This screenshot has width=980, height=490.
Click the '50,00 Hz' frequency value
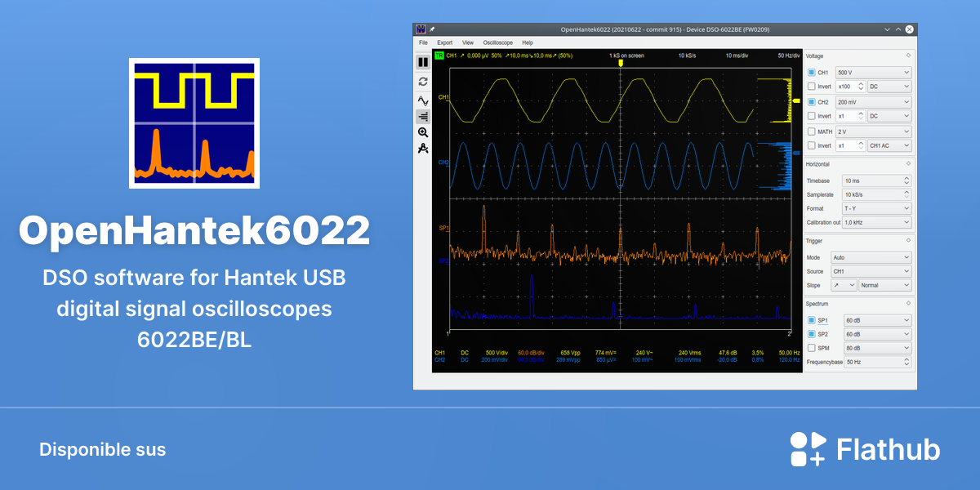point(789,353)
